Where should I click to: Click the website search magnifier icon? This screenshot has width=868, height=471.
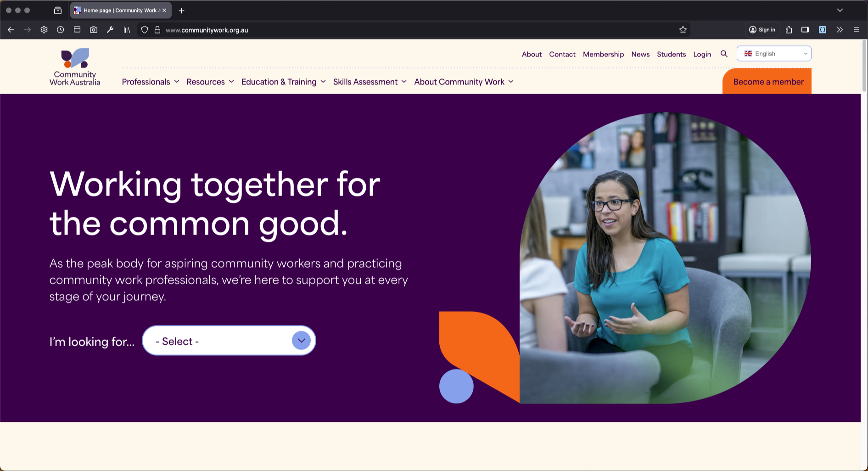coord(724,54)
